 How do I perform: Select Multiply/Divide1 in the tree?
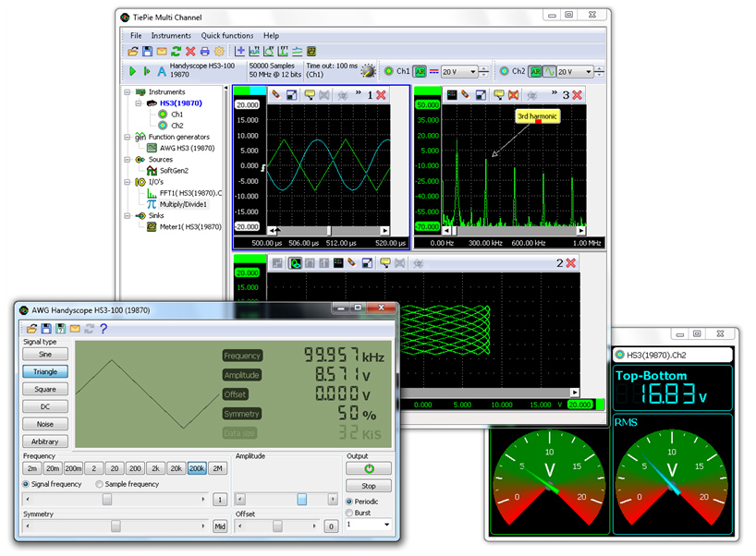[183, 204]
